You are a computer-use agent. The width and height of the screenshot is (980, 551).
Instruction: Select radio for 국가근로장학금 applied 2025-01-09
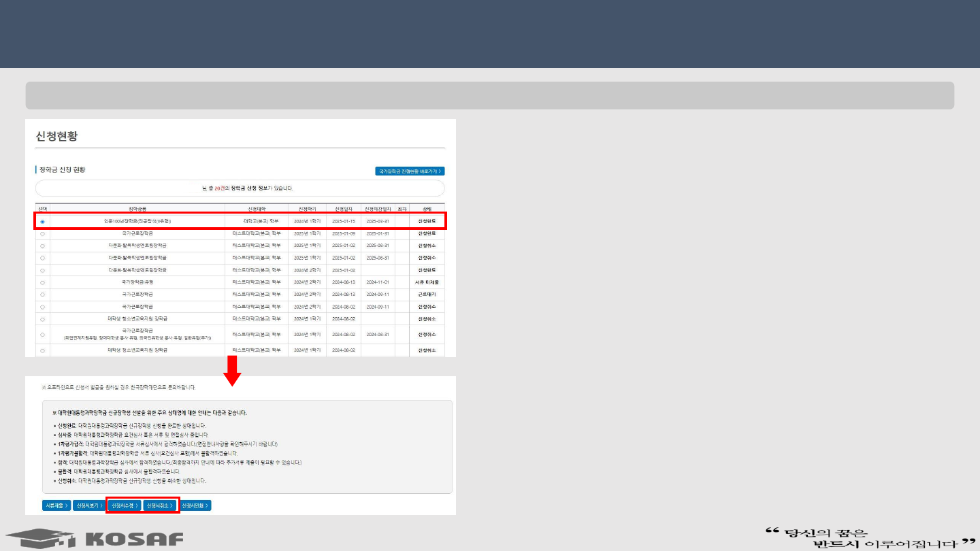(43, 234)
